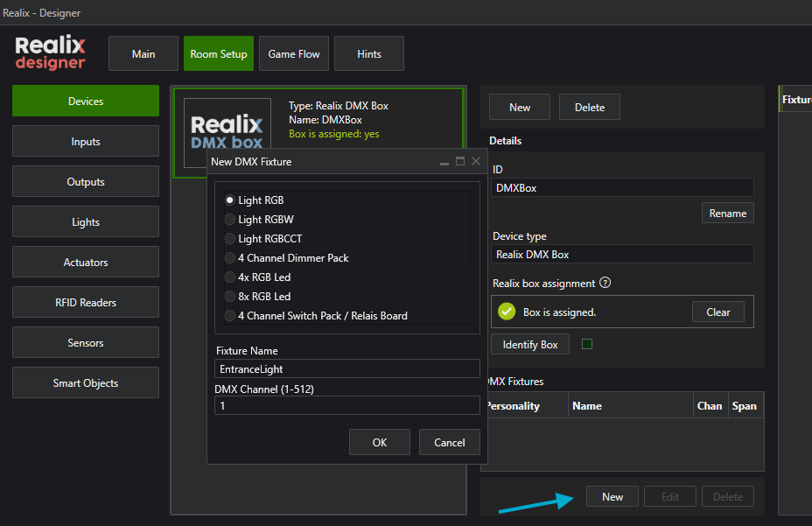The height and width of the screenshot is (526, 812).
Task: Click the Edit fixture button
Action: coord(669,496)
